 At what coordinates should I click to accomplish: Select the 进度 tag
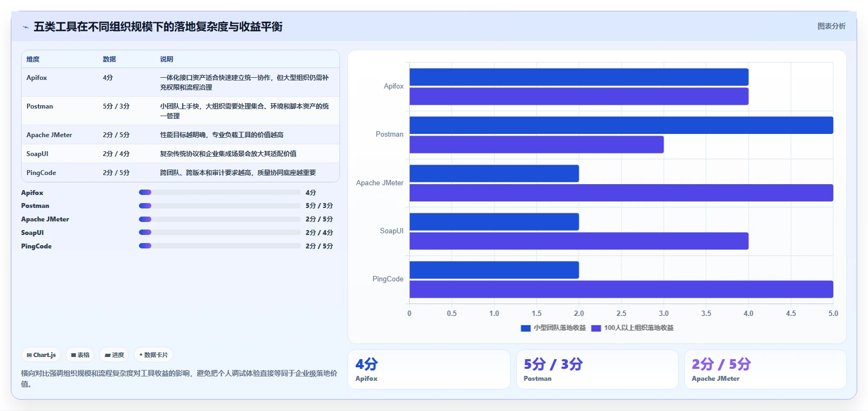pyautogui.click(x=114, y=355)
